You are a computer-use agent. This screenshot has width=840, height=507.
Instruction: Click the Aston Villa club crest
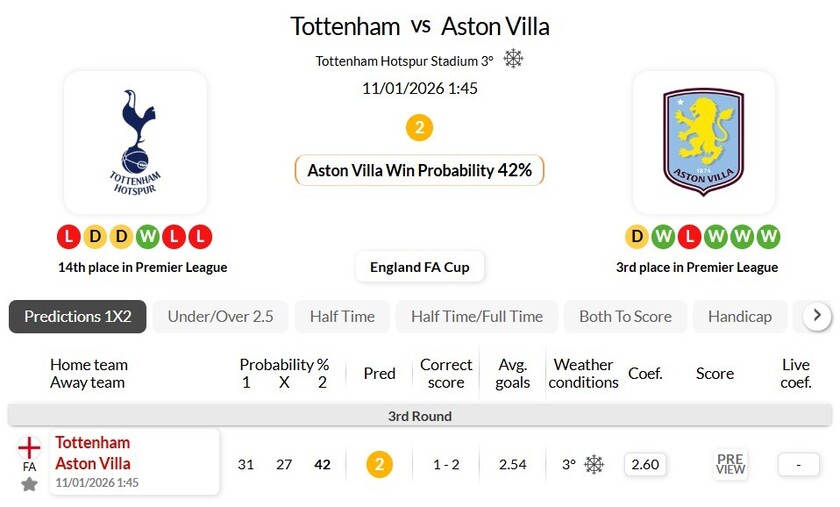pyautogui.click(x=703, y=142)
